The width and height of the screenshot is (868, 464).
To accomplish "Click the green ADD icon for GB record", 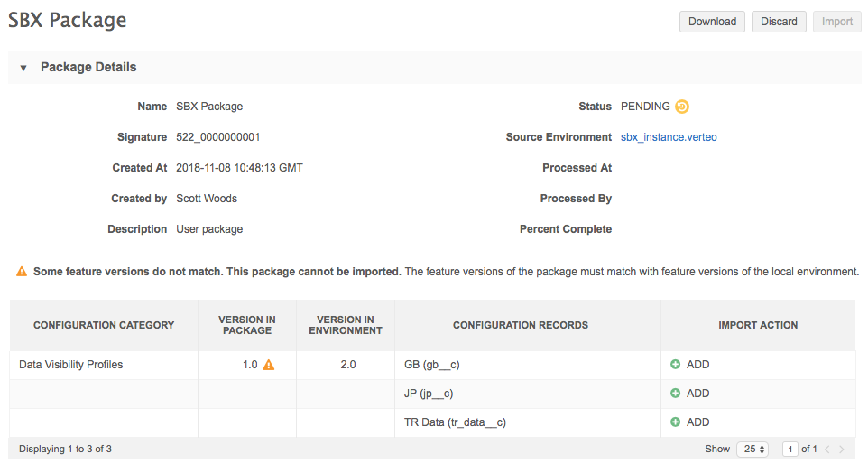I will pos(675,365).
